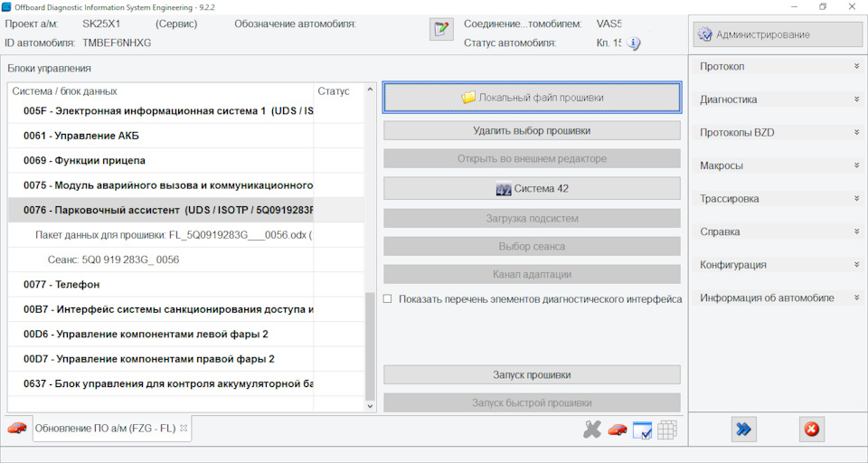Toggle Показать перечень элементов диагностического интерфейса checkbox
The height and width of the screenshot is (463, 868).
(388, 299)
